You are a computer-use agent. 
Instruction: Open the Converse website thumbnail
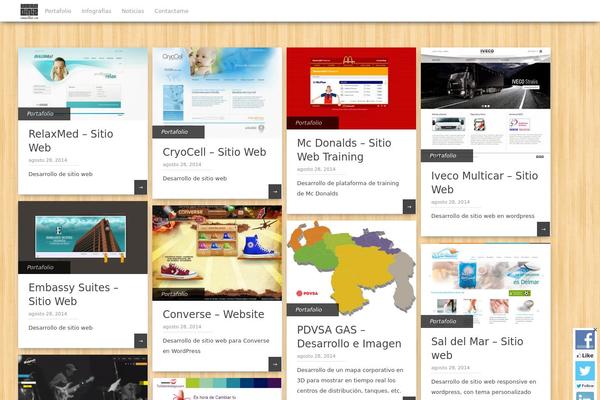[217, 253]
